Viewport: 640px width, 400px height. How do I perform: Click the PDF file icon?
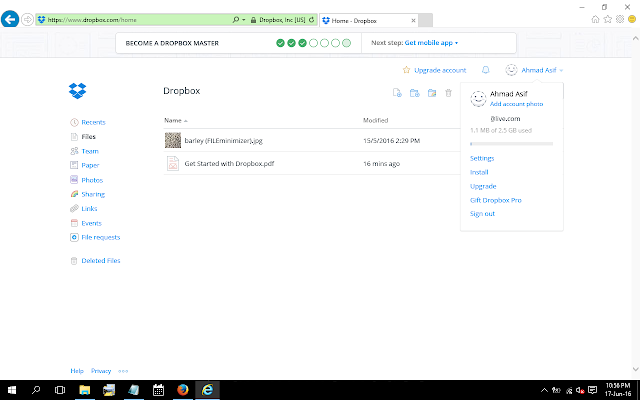coord(173,163)
